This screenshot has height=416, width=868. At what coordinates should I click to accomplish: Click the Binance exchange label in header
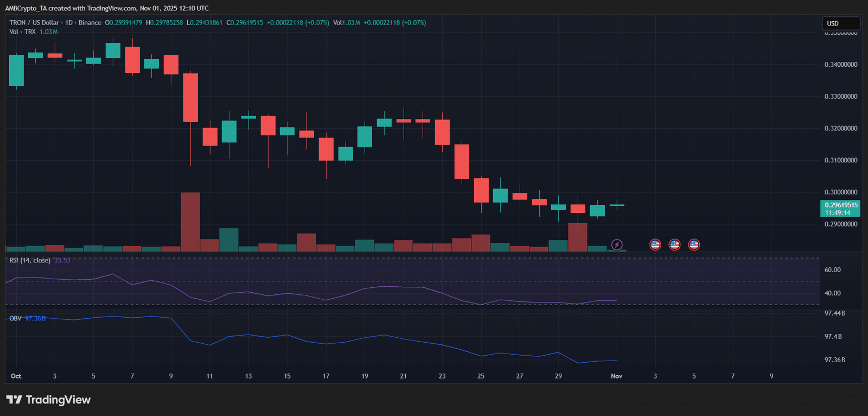(x=90, y=23)
